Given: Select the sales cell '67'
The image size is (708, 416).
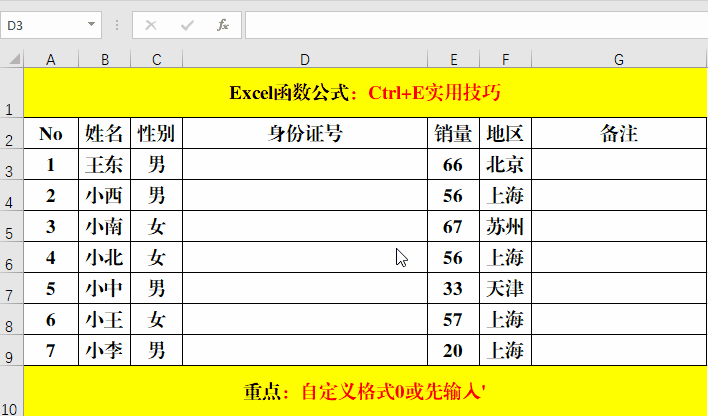Looking at the screenshot, I should pyautogui.click(x=453, y=226).
